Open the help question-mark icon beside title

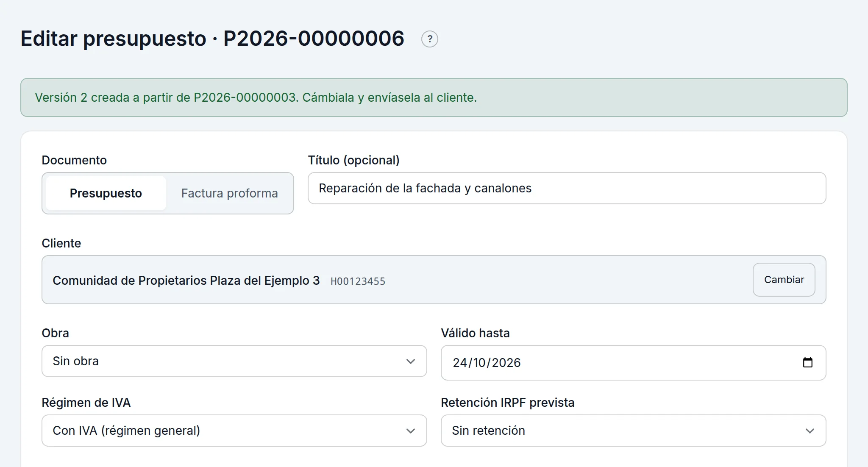point(429,39)
